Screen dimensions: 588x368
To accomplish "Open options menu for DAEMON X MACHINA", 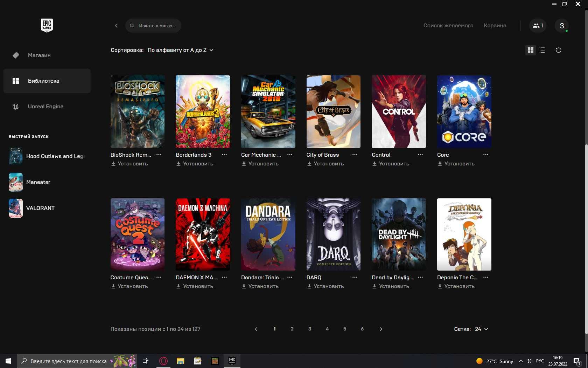I will (x=224, y=277).
